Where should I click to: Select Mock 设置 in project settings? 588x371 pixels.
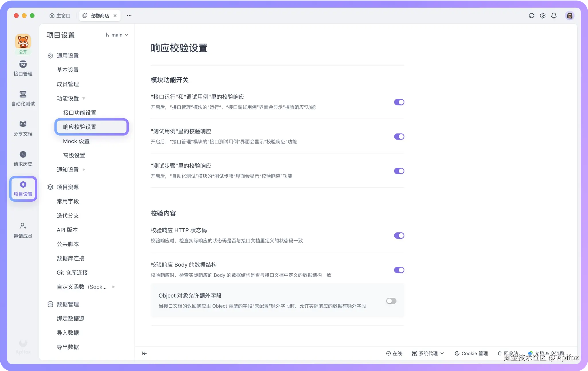tap(76, 141)
